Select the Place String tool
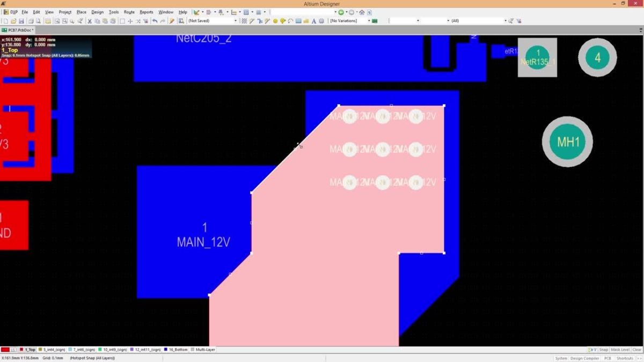This screenshot has width=644, height=362. click(313, 21)
